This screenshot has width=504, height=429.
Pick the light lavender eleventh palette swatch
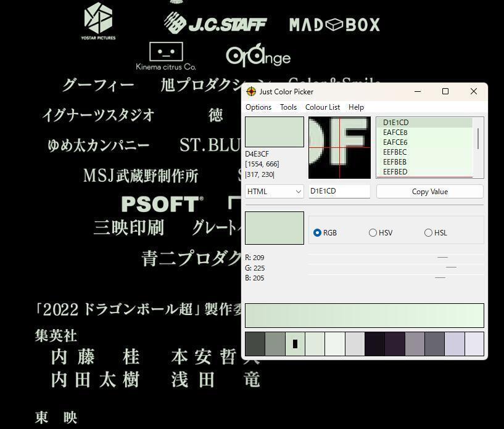[x=455, y=344]
